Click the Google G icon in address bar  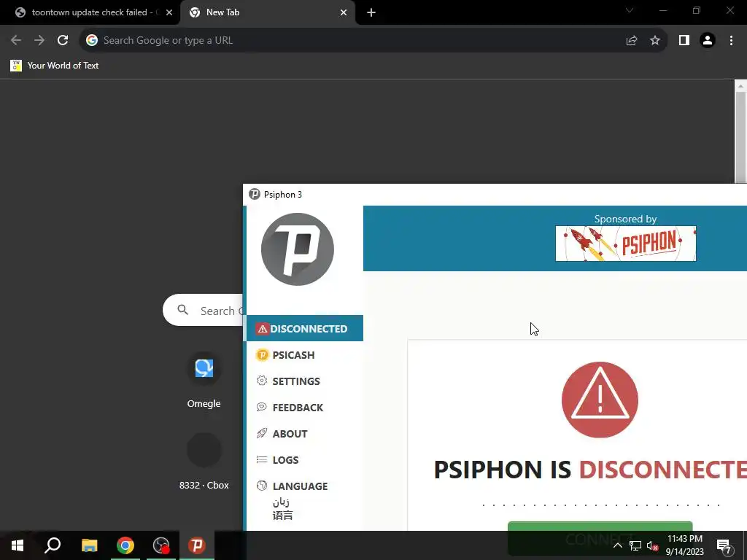91,40
